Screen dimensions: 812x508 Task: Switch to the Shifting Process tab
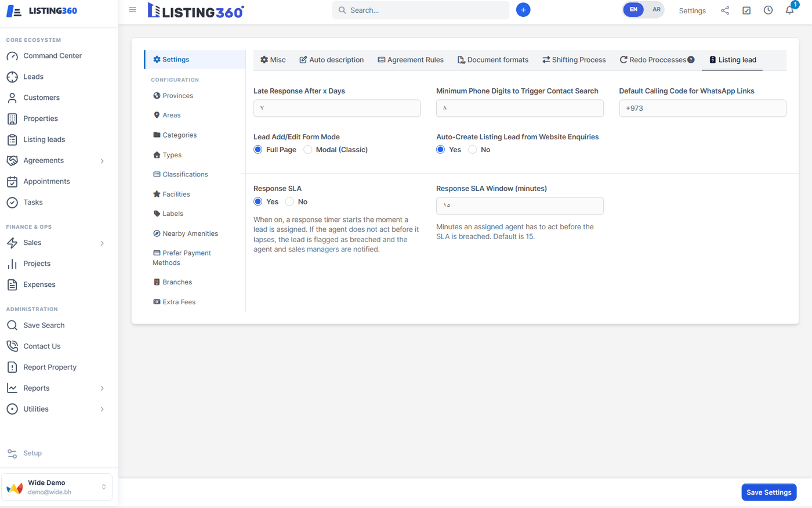[x=574, y=60]
